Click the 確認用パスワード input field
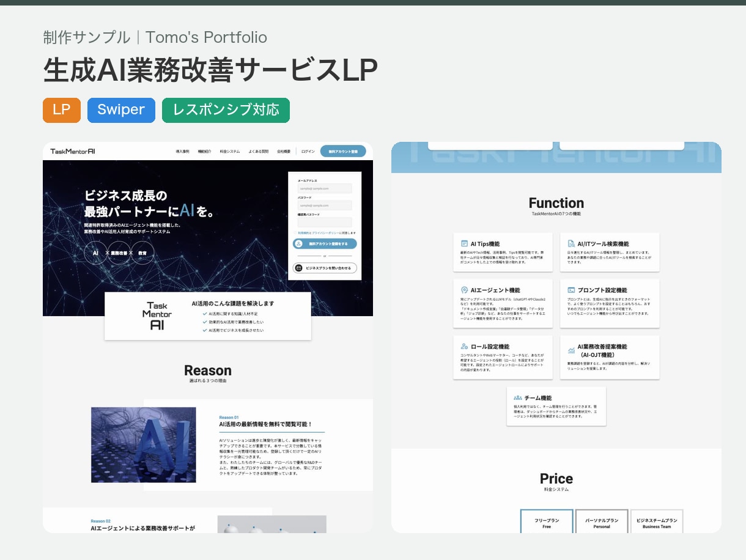This screenshot has height=560, width=746. pos(325,223)
